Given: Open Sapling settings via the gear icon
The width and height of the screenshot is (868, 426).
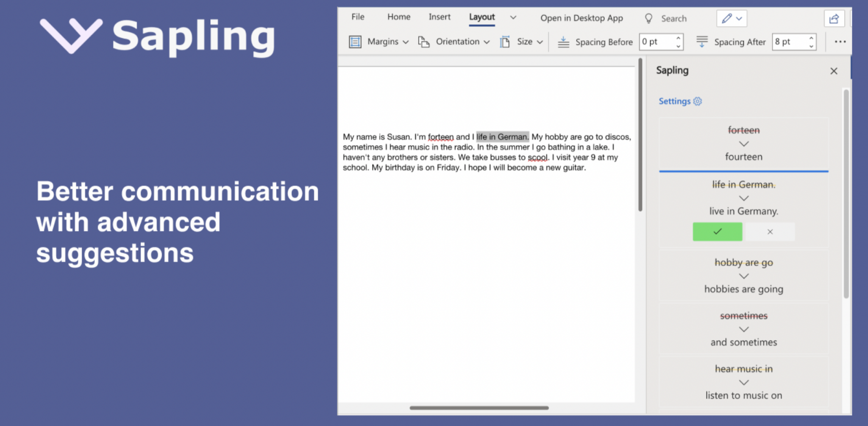Looking at the screenshot, I should 698,101.
